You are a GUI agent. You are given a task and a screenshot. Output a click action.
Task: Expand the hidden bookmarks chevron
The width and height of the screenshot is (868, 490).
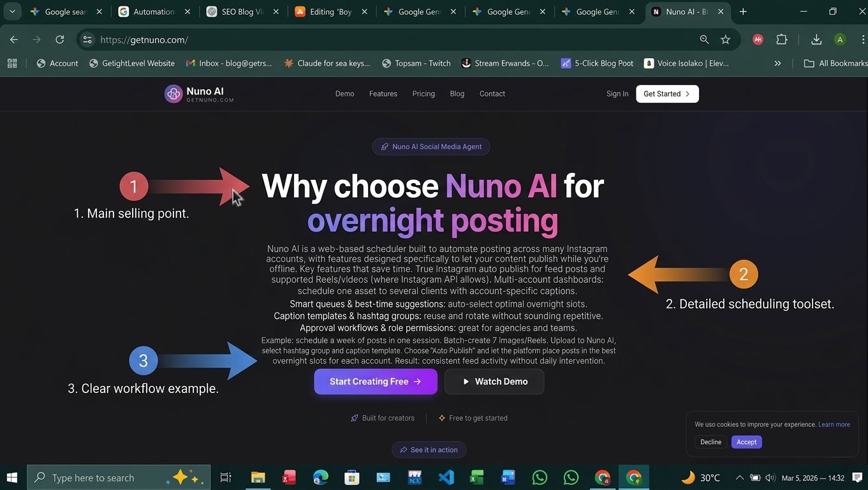tap(777, 63)
